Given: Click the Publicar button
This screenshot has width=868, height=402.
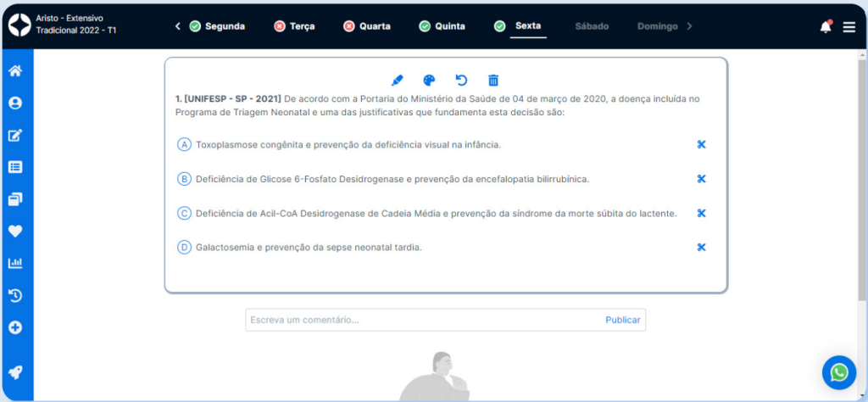Looking at the screenshot, I should click(623, 320).
